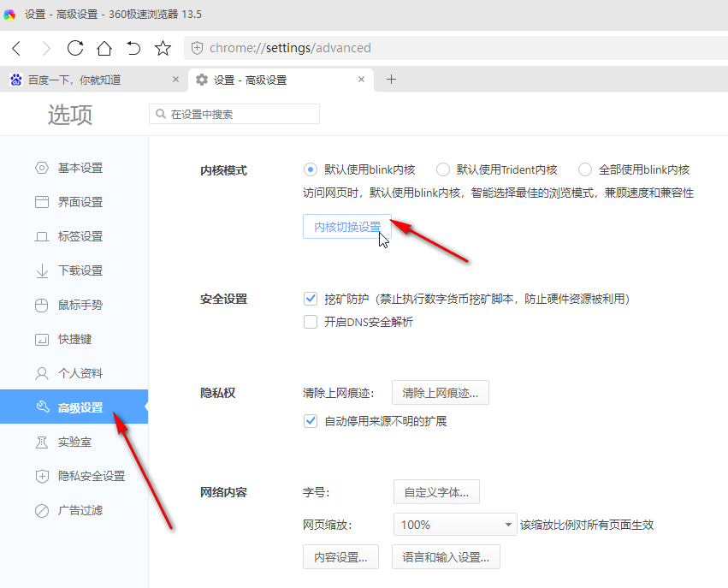Select the 下载设置 sidebar icon
Image resolution: width=728 pixels, height=588 pixels.
click(41, 270)
